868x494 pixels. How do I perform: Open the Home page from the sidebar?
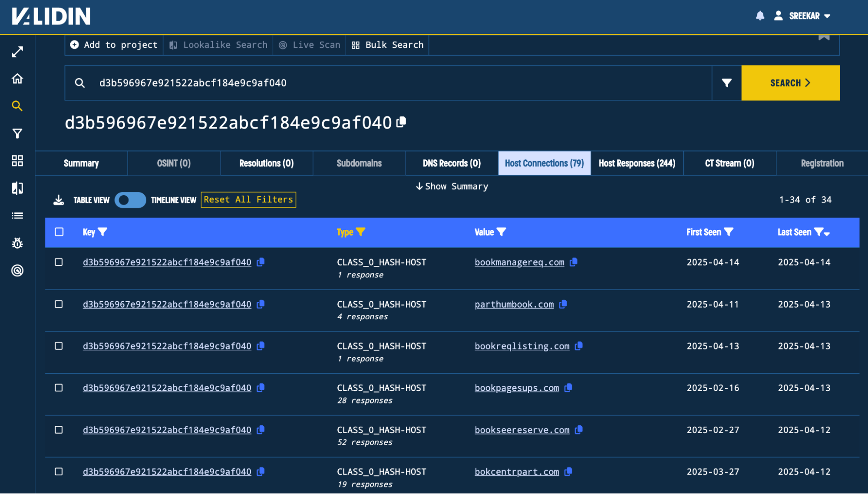tap(17, 79)
